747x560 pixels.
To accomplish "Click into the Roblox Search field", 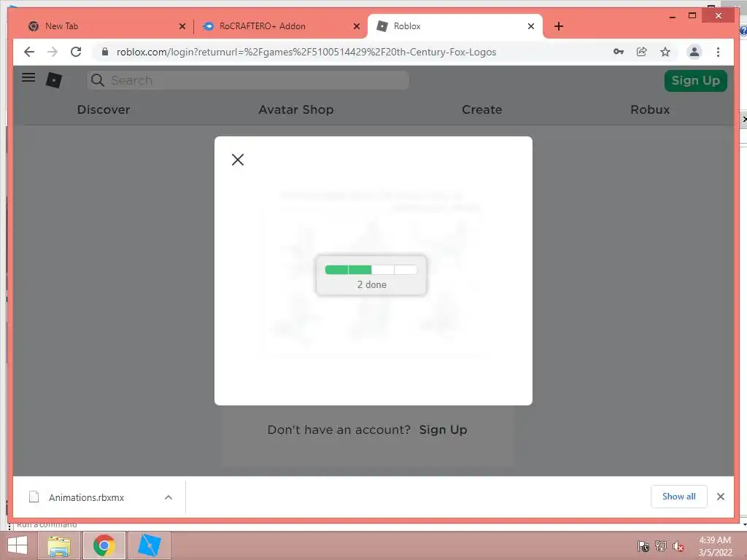I will [x=248, y=80].
